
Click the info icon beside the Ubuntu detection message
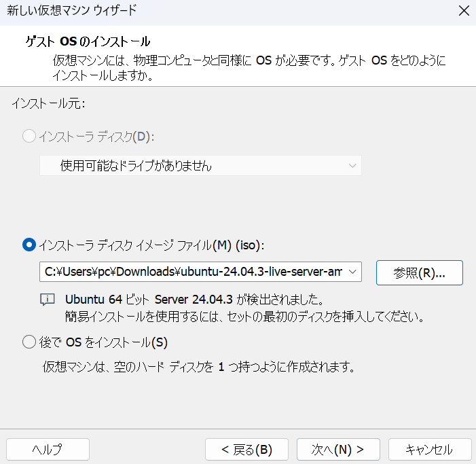47,300
